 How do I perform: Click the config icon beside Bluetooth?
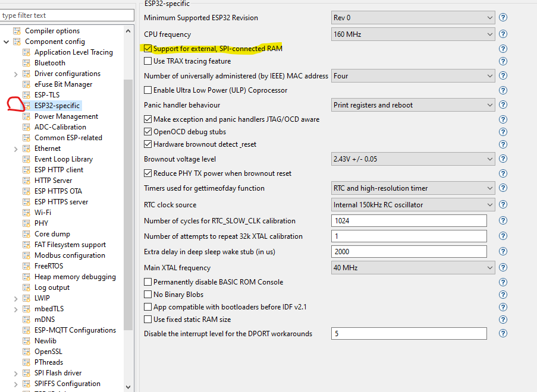26,62
